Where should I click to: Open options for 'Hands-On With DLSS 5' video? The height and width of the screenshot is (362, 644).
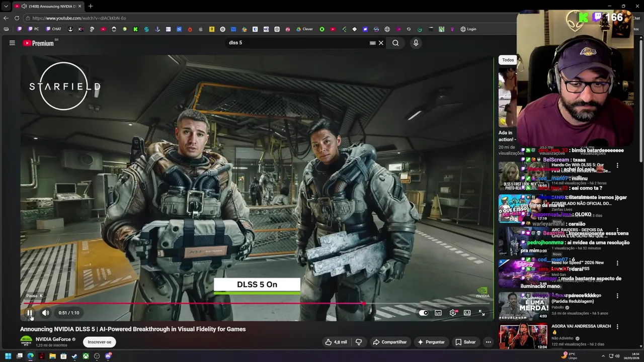617,165
